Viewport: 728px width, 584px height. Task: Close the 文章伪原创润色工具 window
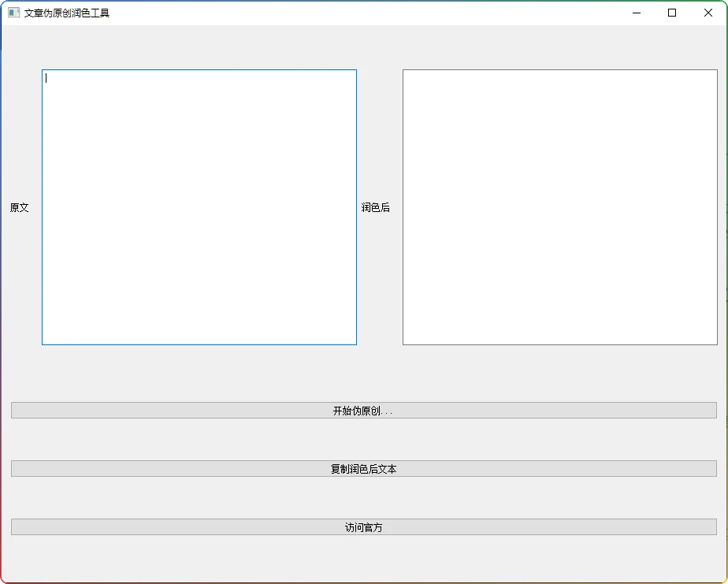click(708, 13)
